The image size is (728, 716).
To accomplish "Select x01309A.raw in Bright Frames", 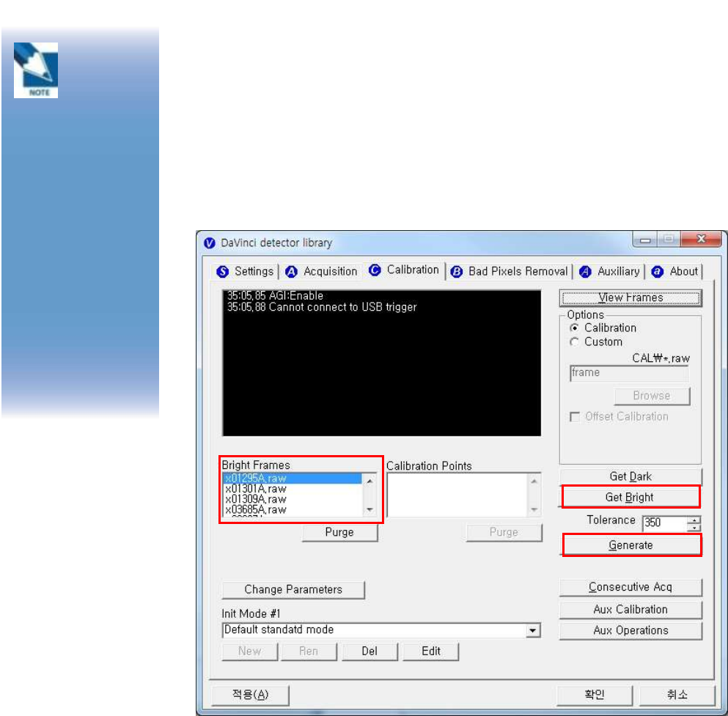I will tap(293, 499).
